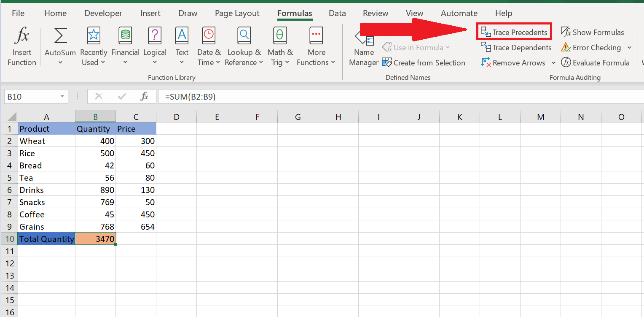Screen dimensions: 644x317
Task: Open the Name Box dropdown
Action: tap(61, 96)
